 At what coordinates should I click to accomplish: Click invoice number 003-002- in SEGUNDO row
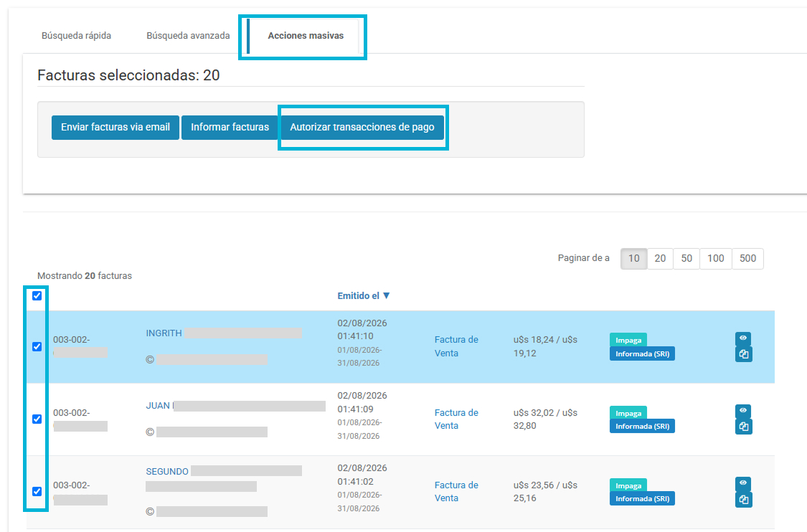coord(72,485)
